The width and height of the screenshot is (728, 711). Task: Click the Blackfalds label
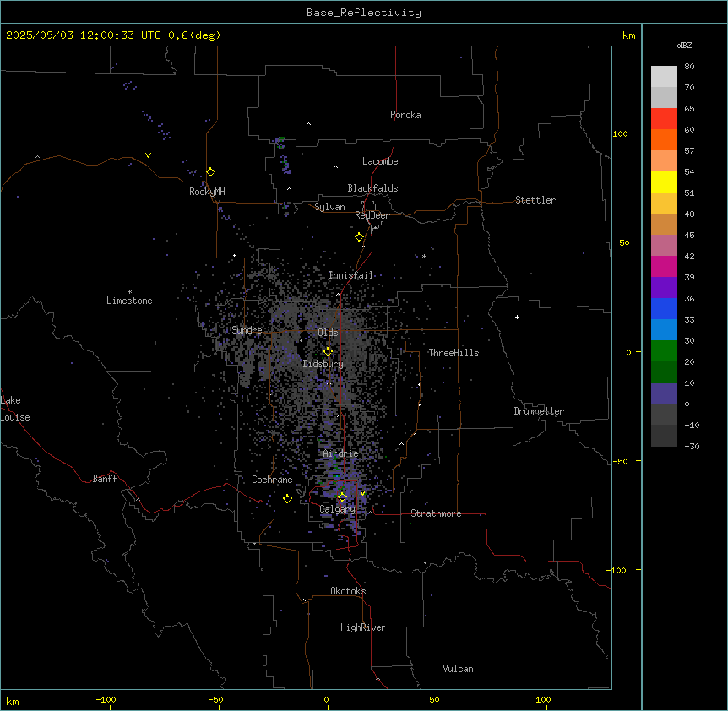click(x=372, y=188)
